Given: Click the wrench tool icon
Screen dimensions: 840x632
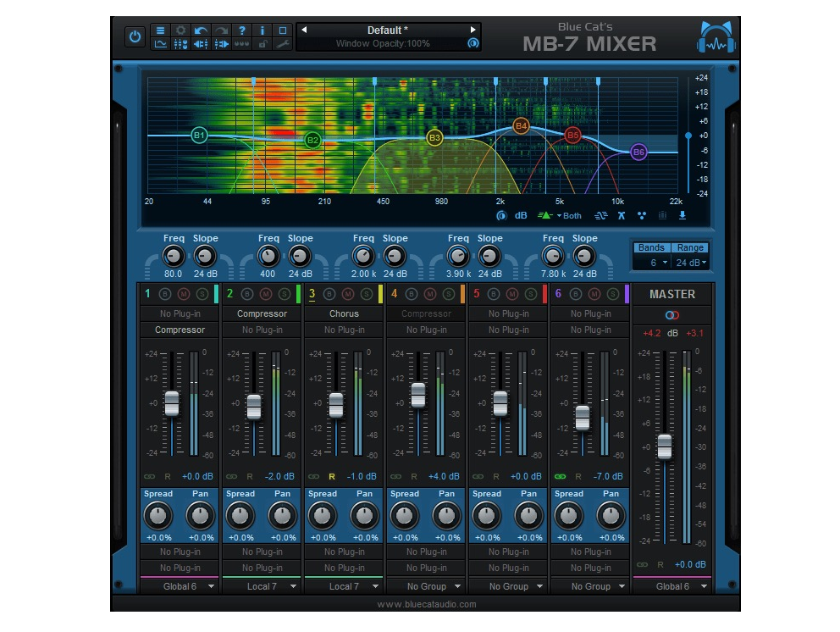Looking at the screenshot, I should click(282, 45).
